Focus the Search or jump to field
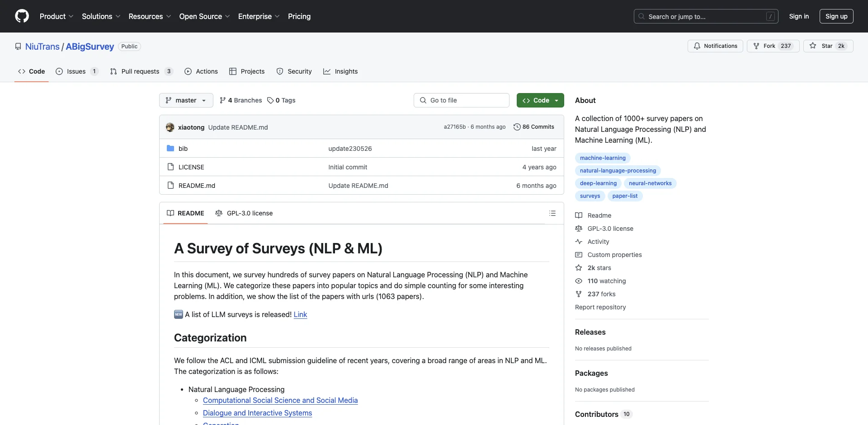The image size is (868, 425). (x=706, y=16)
